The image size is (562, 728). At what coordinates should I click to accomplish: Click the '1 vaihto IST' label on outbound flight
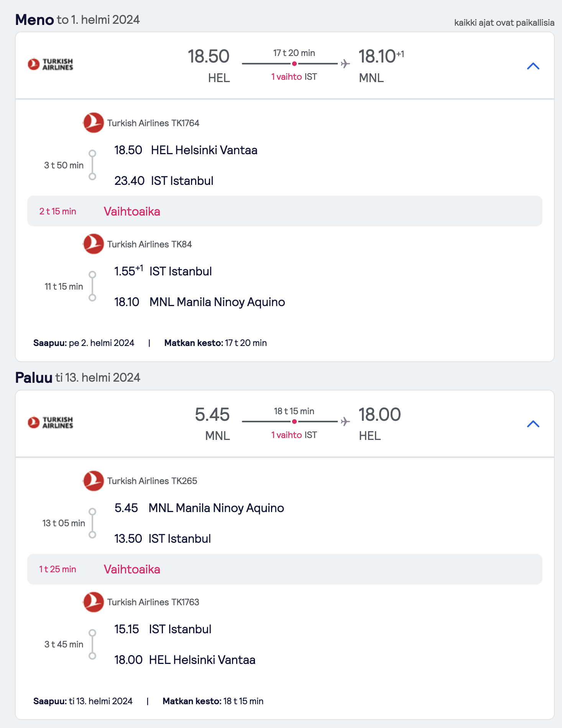[x=294, y=77]
